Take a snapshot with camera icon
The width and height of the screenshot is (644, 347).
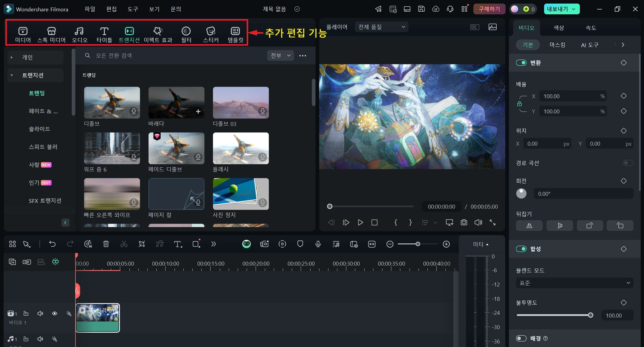click(x=464, y=222)
